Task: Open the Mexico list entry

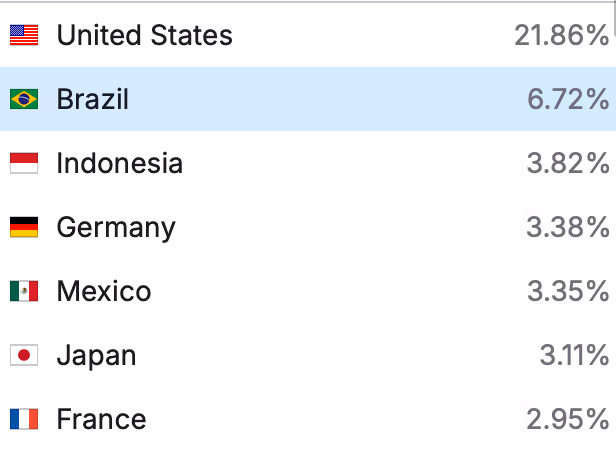Action: (104, 291)
